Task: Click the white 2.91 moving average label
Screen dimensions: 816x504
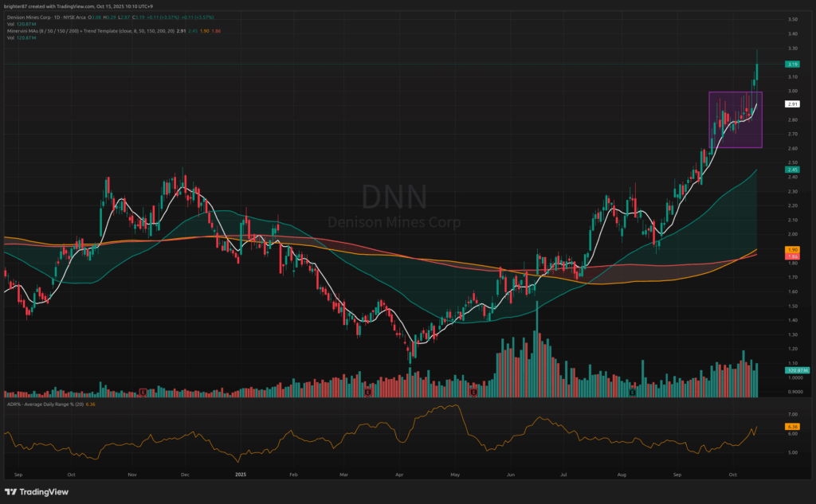Action: pyautogui.click(x=792, y=104)
